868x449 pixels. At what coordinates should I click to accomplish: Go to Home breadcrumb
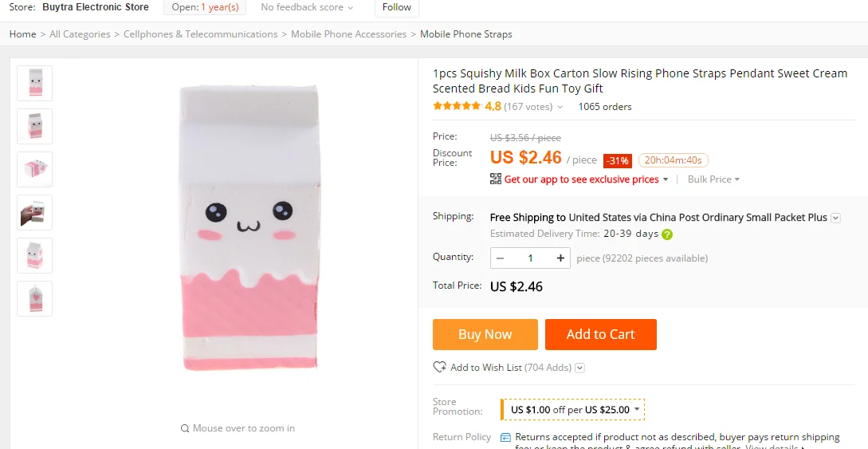pyautogui.click(x=22, y=34)
